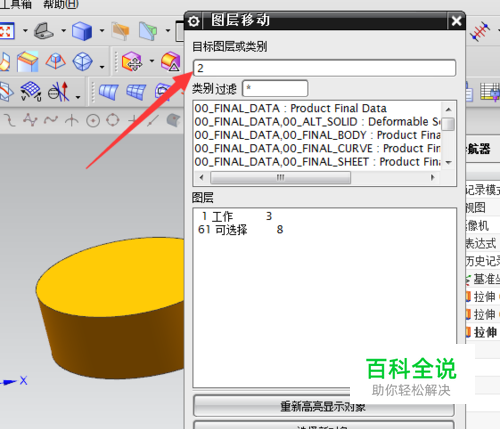The image size is (500, 429).
Task: Click the spline wavy snap point icon
Action: (51, 120)
